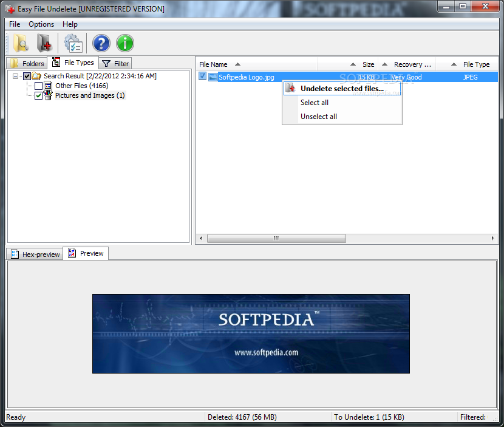Collapse the Search Result tree node
This screenshot has width=504, height=427.
(x=15, y=76)
